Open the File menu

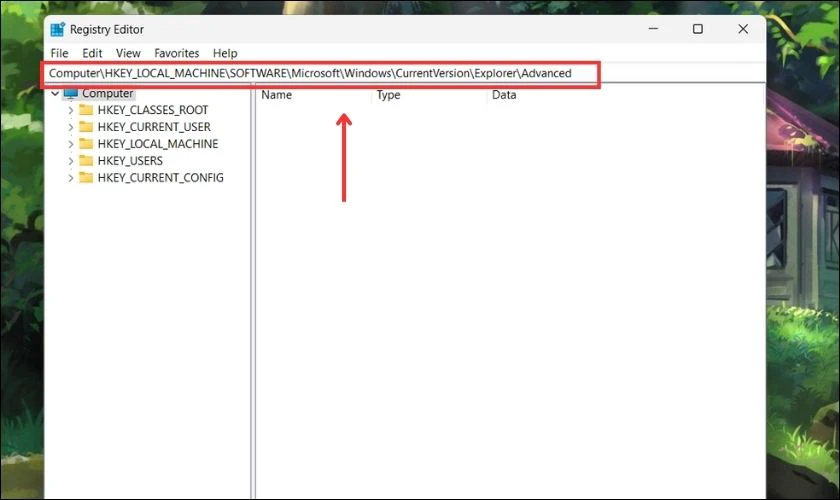(x=59, y=53)
